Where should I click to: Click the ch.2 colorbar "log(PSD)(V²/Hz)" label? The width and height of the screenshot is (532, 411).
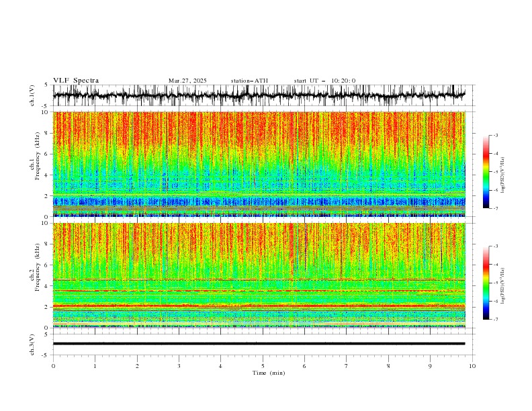pyautogui.click(x=503, y=286)
